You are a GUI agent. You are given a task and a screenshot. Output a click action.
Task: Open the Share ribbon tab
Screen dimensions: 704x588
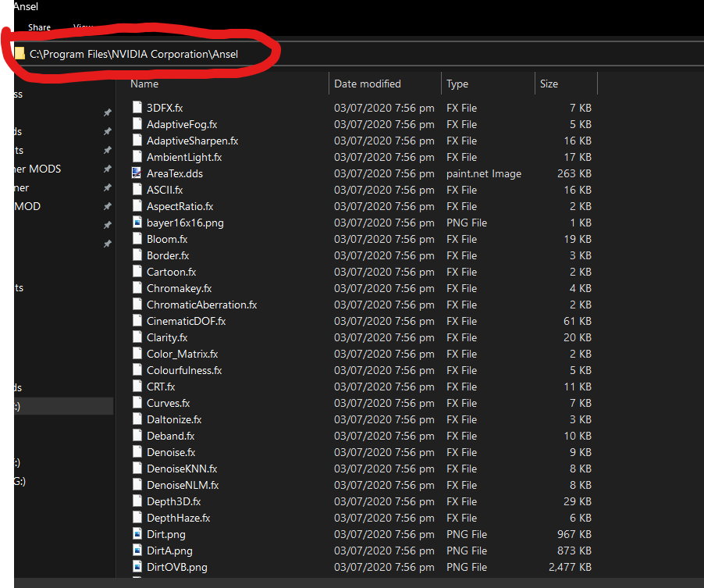click(x=40, y=27)
